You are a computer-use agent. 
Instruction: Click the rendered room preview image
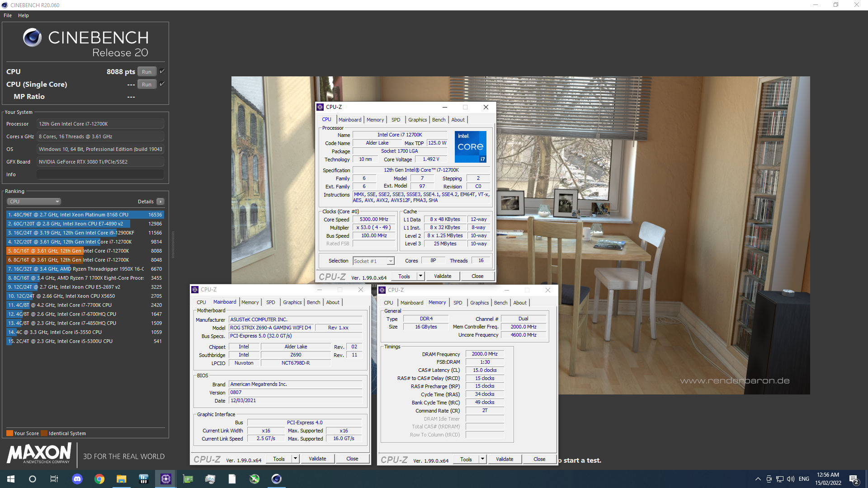[x=520, y=235]
